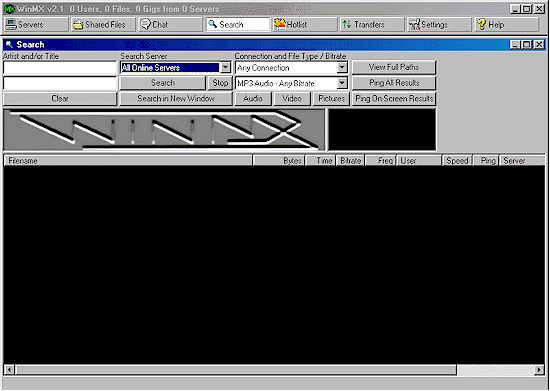Viewport: 550px width, 391px height.
Task: Choose the Pictures file type button
Action: (331, 99)
